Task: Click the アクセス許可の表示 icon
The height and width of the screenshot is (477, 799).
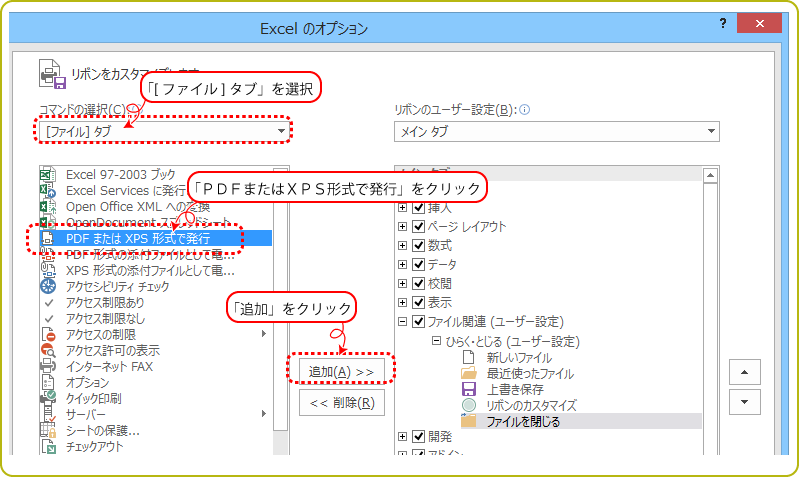Action: [48, 351]
